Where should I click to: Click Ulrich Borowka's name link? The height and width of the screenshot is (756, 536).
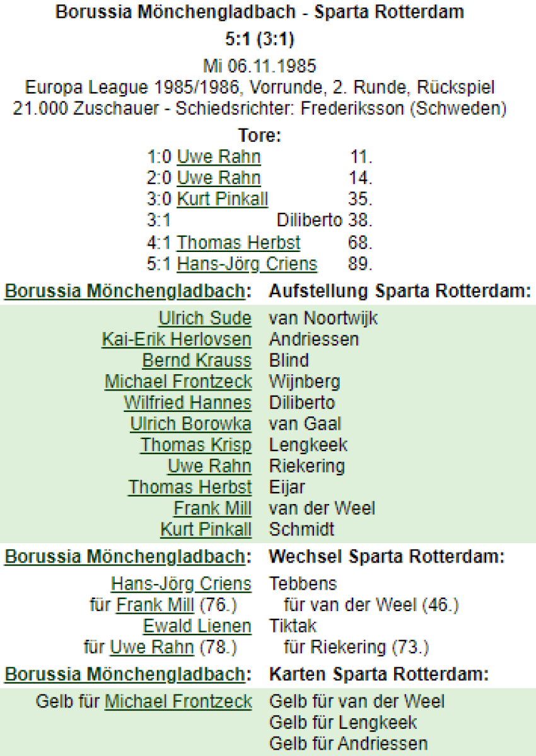point(190,424)
